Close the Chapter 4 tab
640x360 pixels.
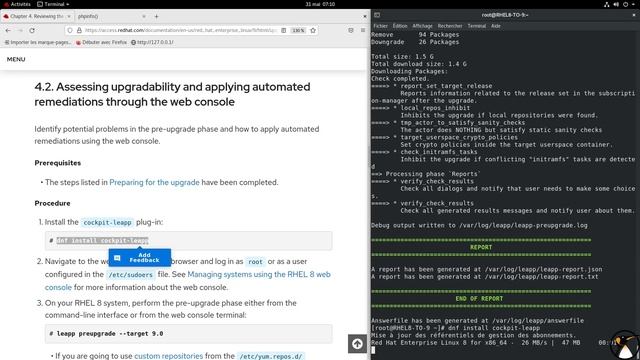tap(69, 16)
